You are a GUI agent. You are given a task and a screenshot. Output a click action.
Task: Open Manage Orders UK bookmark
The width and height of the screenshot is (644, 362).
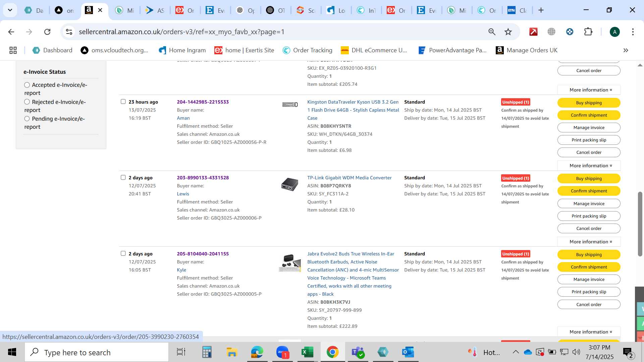coord(527,50)
